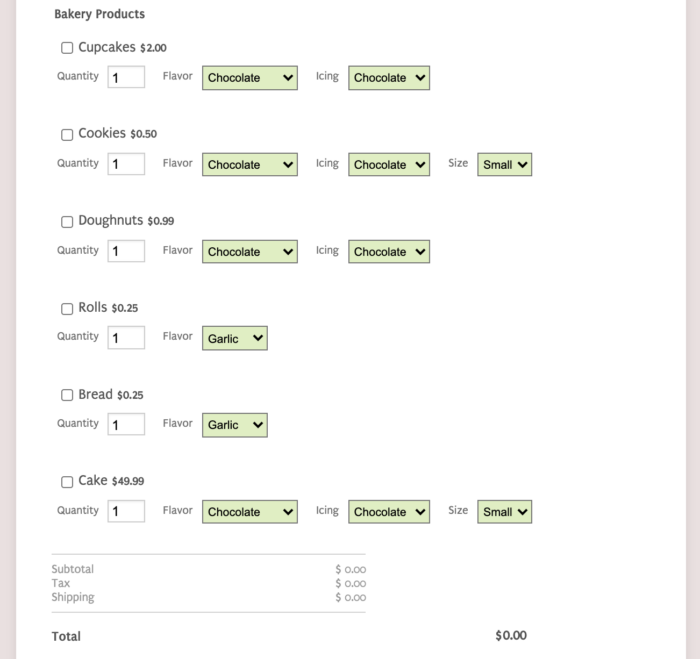Expand the Cake Icing dropdown

point(388,512)
